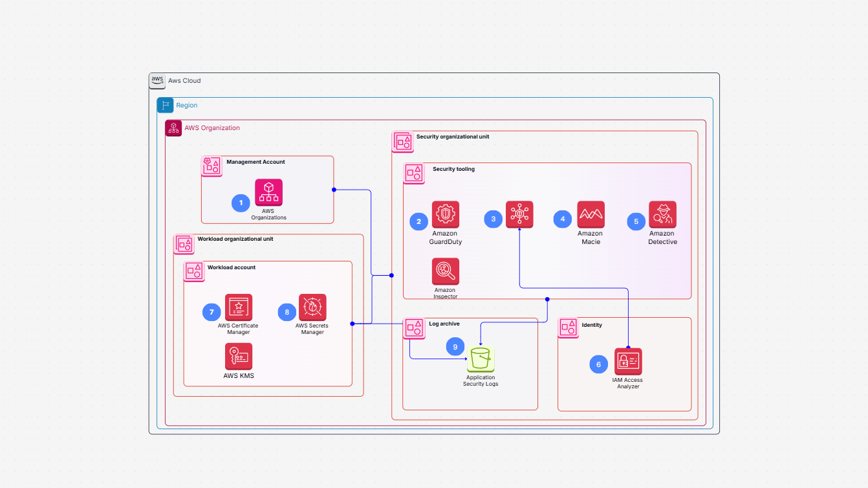Select the 'Log archive' title text
This screenshot has width=868, height=488.
[x=444, y=323]
